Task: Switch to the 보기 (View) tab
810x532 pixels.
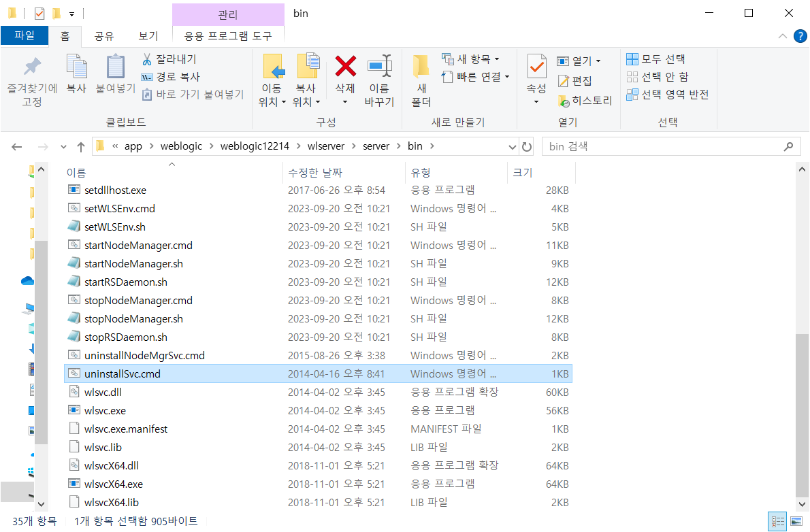Action: (148, 35)
